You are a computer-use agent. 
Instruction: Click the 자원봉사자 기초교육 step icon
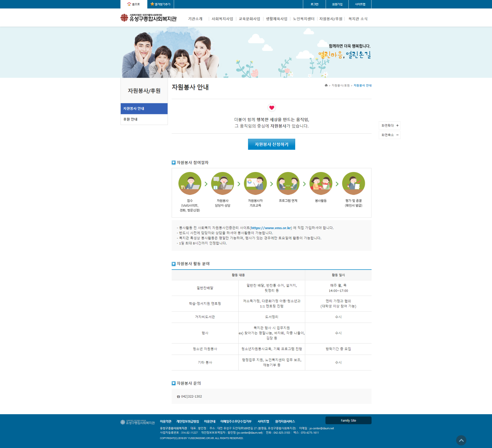tap(255, 183)
